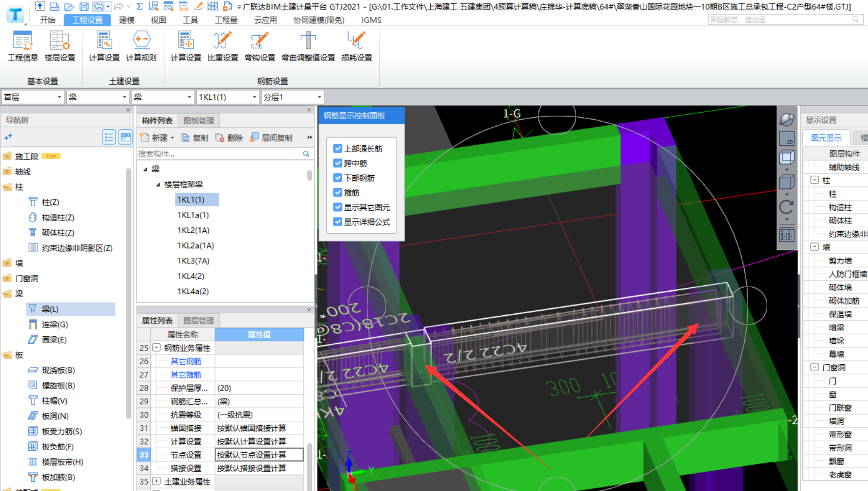The height and width of the screenshot is (491, 868).
Task: Click the 其它箍筋 property link
Action: (186, 374)
